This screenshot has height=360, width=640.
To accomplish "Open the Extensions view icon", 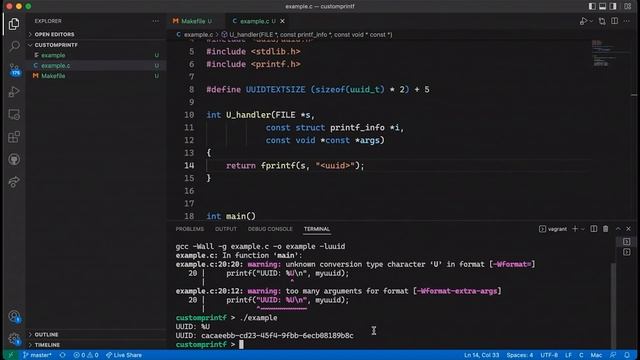I will 14,137.
